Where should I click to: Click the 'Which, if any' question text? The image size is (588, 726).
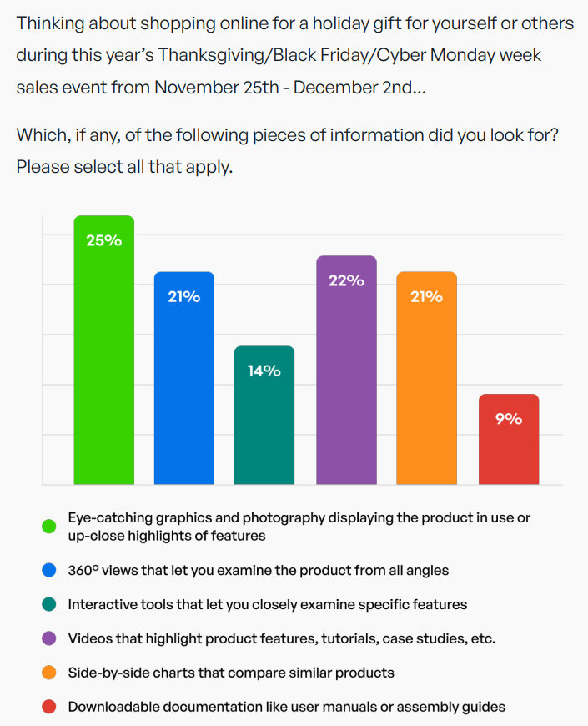click(287, 151)
